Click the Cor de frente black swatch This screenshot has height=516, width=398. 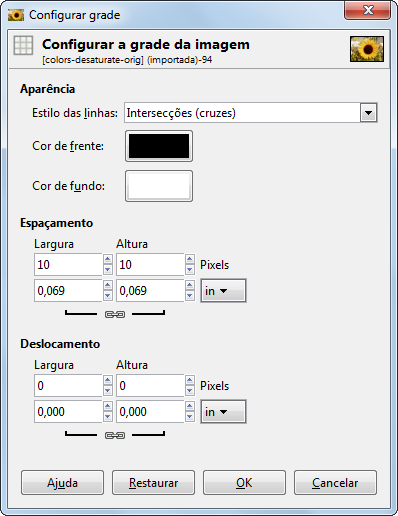click(159, 146)
